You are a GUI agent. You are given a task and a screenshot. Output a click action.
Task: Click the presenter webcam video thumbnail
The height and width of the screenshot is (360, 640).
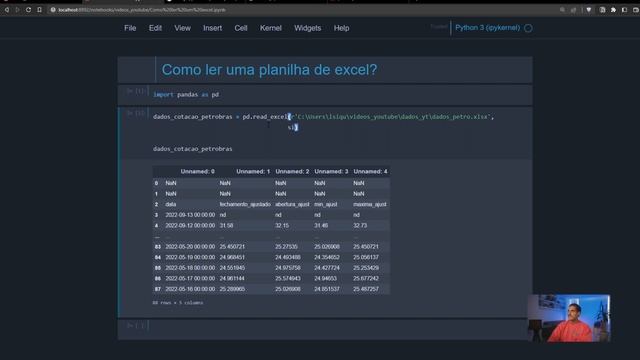tap(569, 318)
